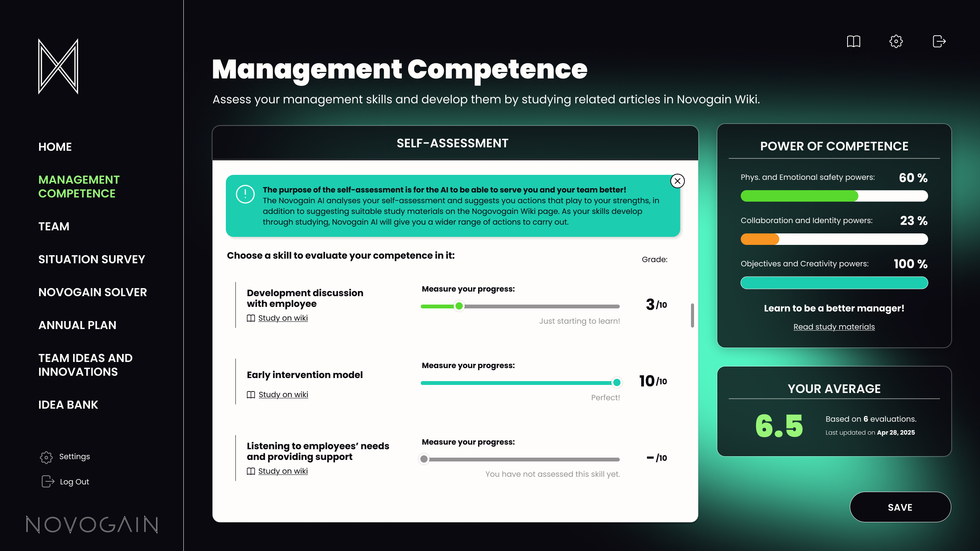980x551 pixels.
Task: Go to Home menu item
Action: coord(55,147)
